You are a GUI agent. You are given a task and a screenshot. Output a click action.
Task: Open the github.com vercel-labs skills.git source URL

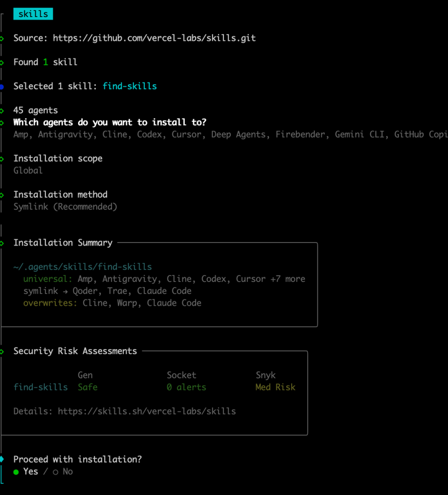click(154, 38)
